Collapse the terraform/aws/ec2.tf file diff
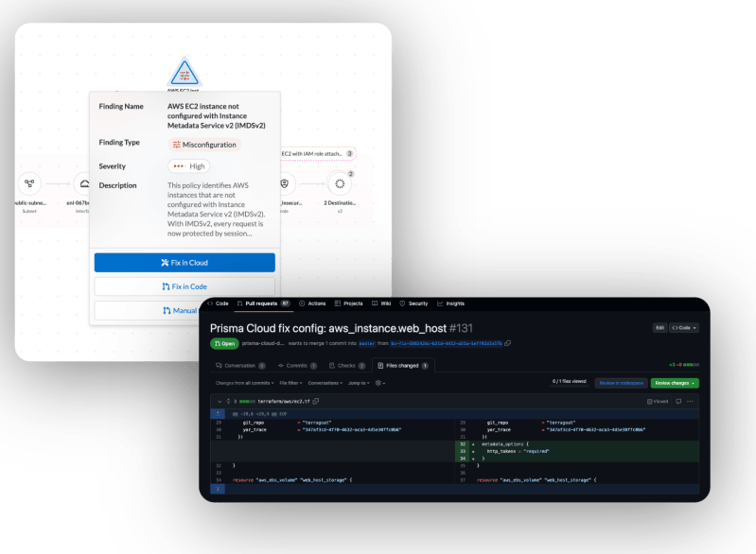This screenshot has height=554, width=756. [x=220, y=401]
